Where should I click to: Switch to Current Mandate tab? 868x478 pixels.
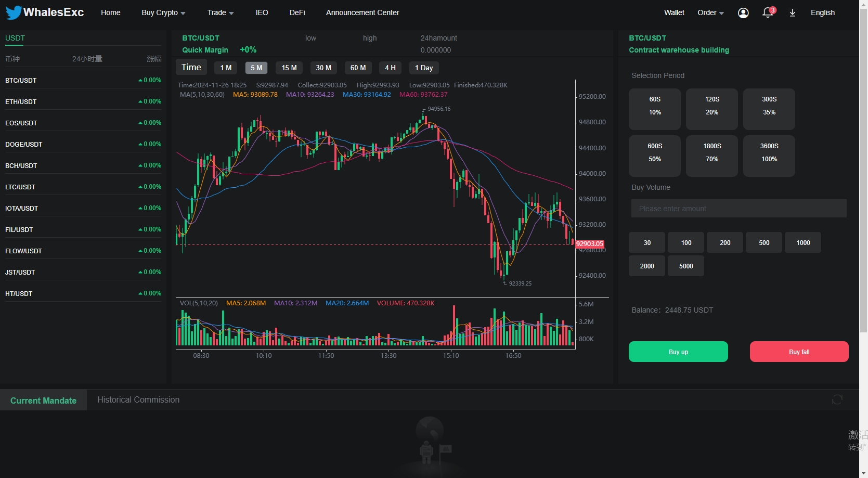pos(43,400)
